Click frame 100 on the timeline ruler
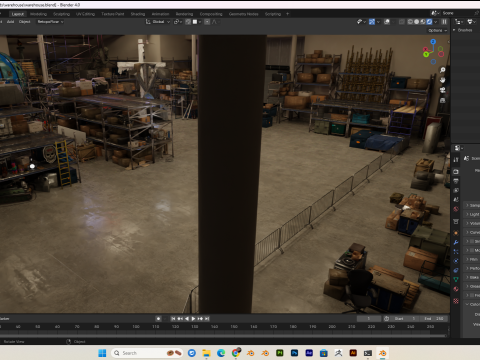Image resolution: width=480 pixels, height=360 pixels. tap(136, 327)
